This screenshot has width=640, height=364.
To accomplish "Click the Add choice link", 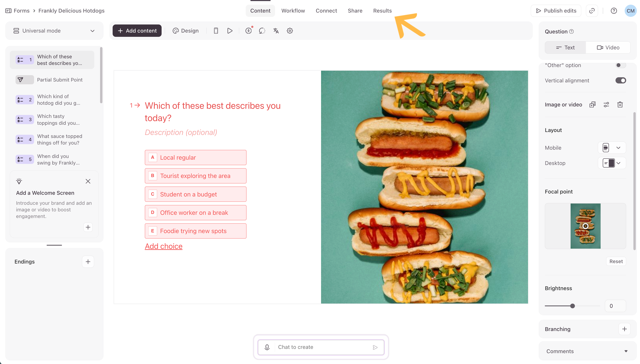I will coord(164,246).
